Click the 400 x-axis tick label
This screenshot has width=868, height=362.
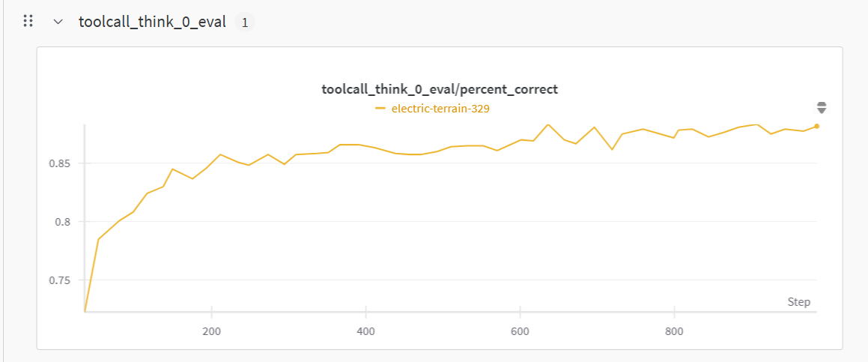click(x=365, y=332)
